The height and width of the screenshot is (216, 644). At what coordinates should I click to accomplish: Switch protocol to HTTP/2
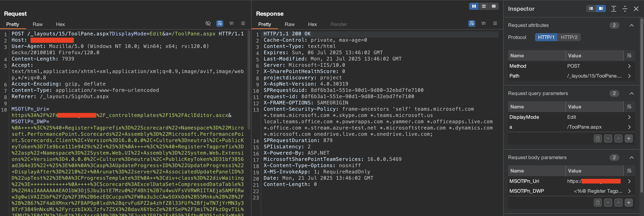click(x=569, y=37)
